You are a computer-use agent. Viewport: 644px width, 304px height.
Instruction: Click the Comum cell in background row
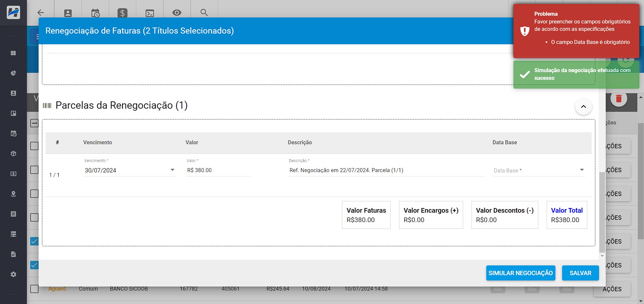pyautogui.click(x=88, y=289)
